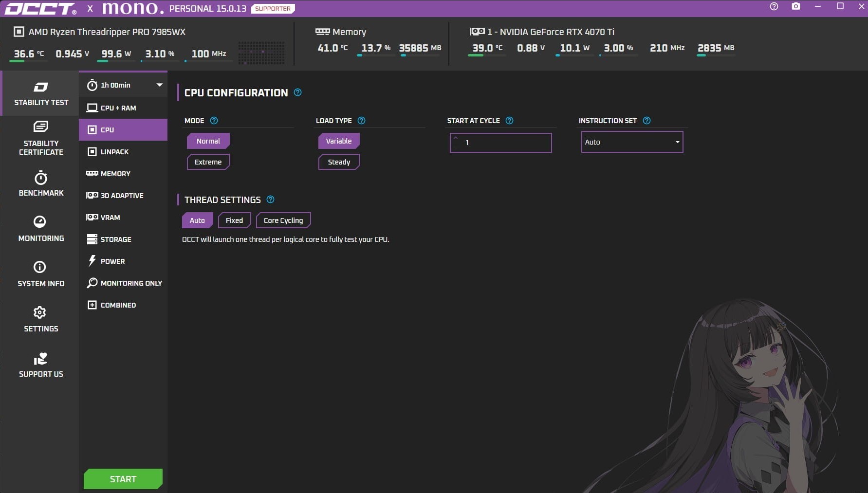Click the System Info icon
The image size is (868, 493).
click(x=40, y=267)
